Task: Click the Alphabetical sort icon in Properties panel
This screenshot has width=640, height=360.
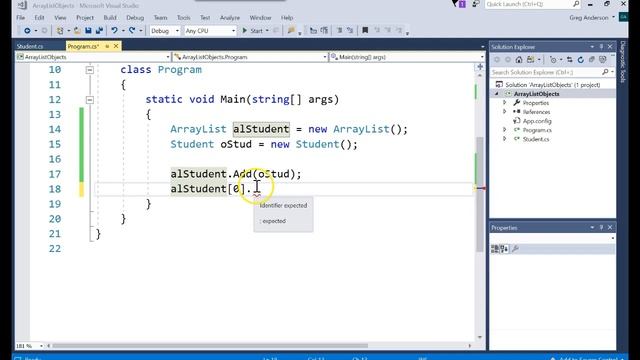Action: click(504, 249)
